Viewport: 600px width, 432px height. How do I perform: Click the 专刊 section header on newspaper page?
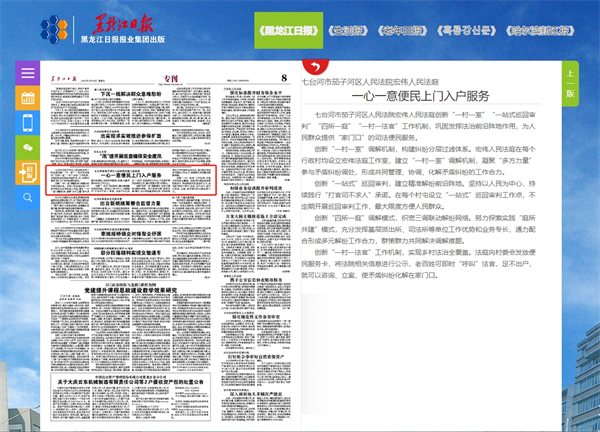coord(170,76)
